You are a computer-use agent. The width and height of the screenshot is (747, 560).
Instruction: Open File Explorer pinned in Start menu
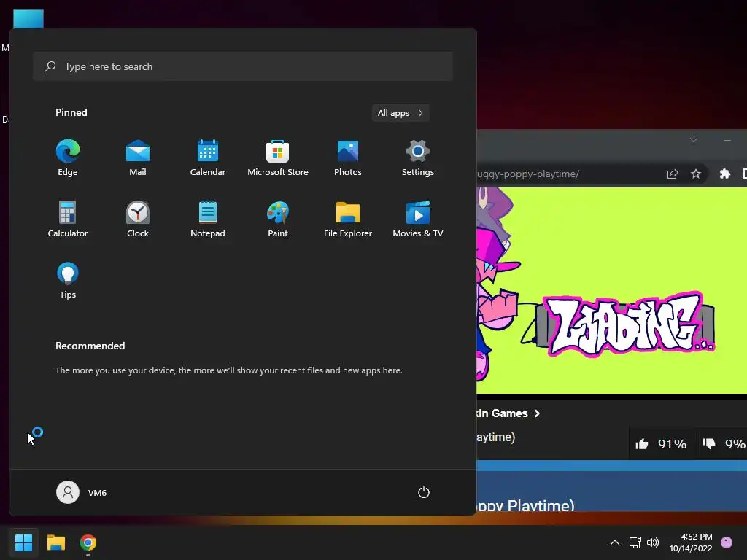tap(348, 219)
